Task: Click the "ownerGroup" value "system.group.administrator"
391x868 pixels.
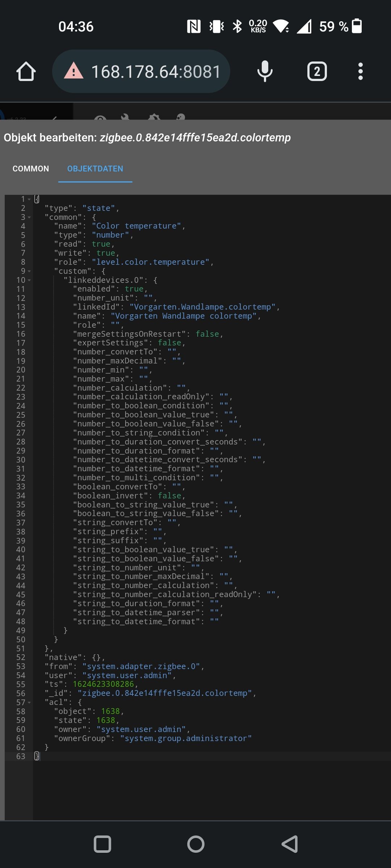Action: pyautogui.click(x=186, y=739)
